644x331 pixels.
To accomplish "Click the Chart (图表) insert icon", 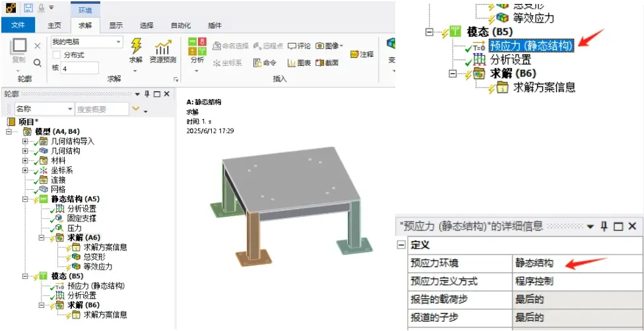I will [299, 63].
